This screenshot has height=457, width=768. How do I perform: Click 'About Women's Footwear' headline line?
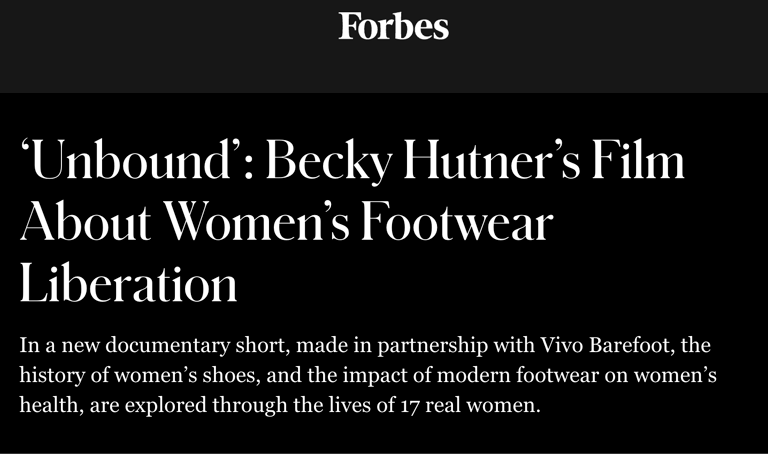[285, 224]
